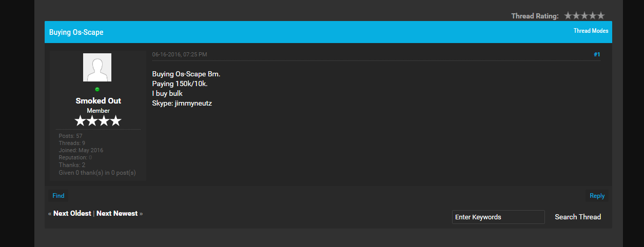
Task: Click the Reputation value 0
Action: (90, 158)
